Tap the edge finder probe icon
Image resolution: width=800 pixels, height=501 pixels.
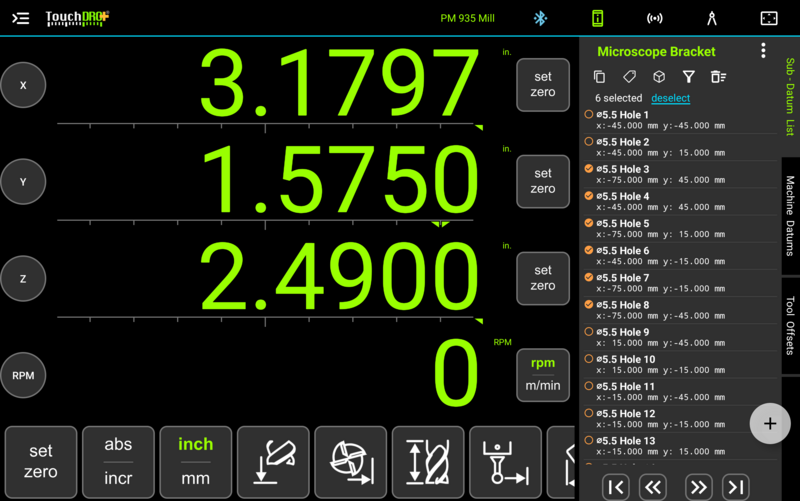pyautogui.click(x=505, y=462)
